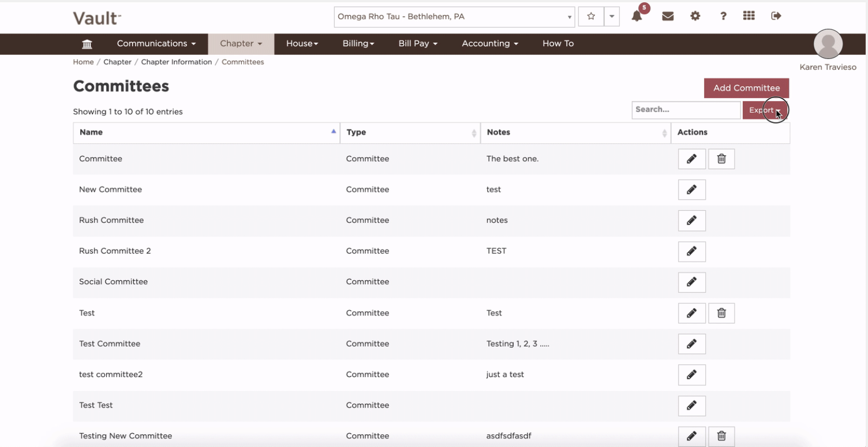Sort table by Notes column

tap(576, 132)
